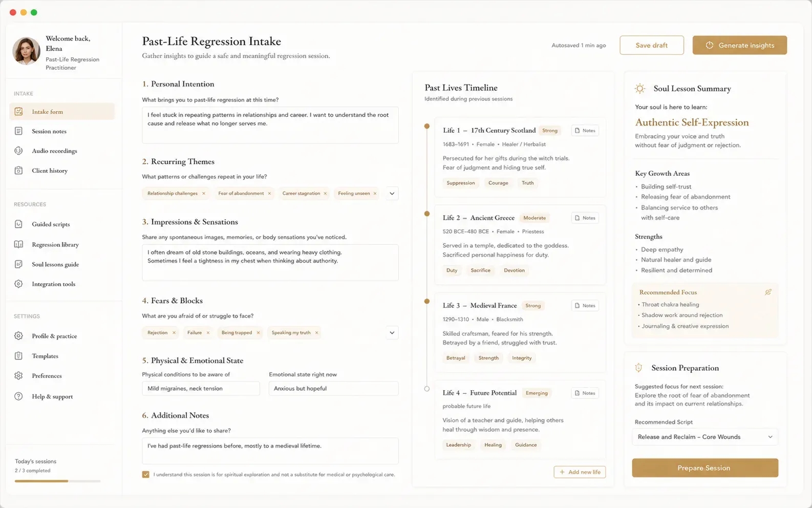Click the Personal Intention text area
The image size is (812, 508).
tap(270, 125)
